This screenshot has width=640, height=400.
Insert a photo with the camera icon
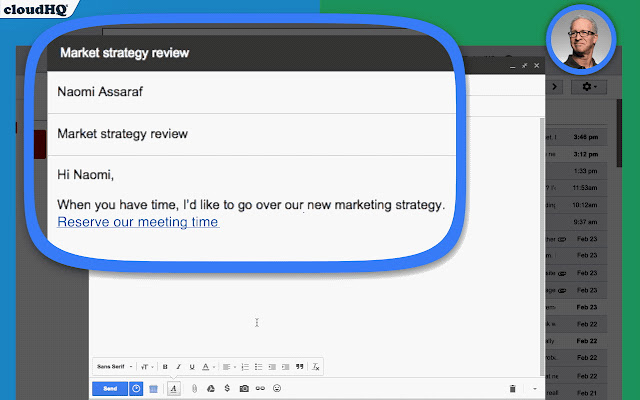(244, 389)
